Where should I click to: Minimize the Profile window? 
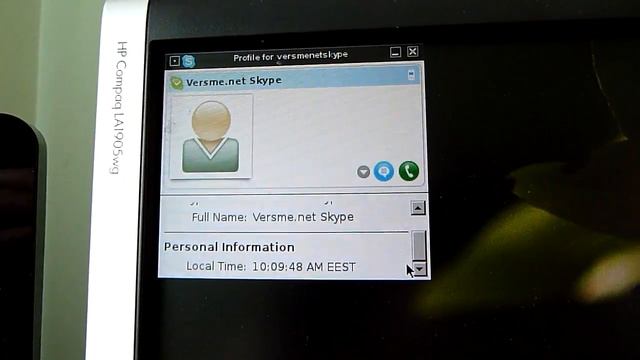[x=395, y=52]
